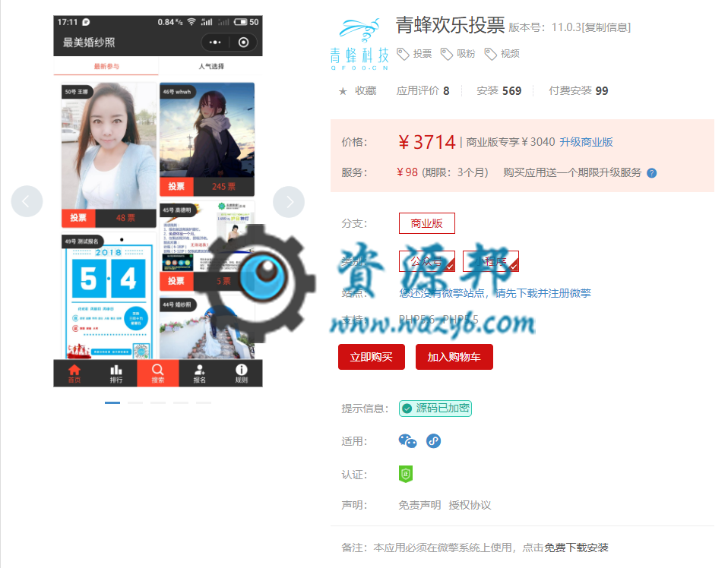Click the 复制信息 link
This screenshot has height=568, width=728.
coord(606,27)
